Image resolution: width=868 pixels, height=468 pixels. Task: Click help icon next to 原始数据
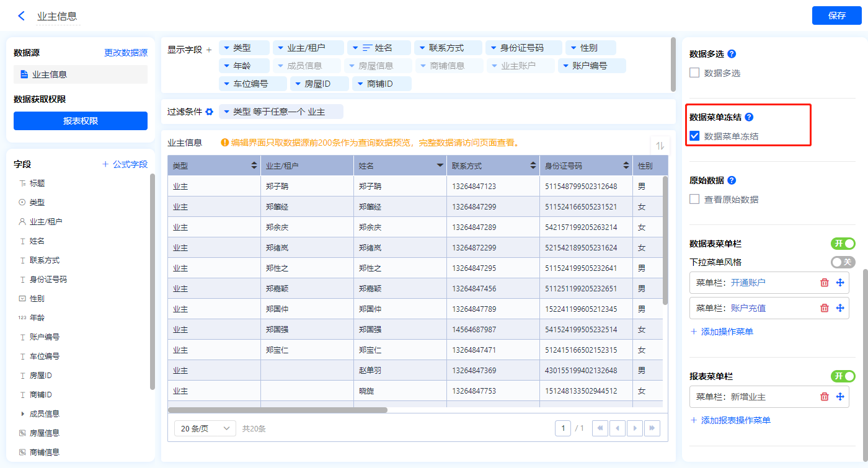click(732, 180)
